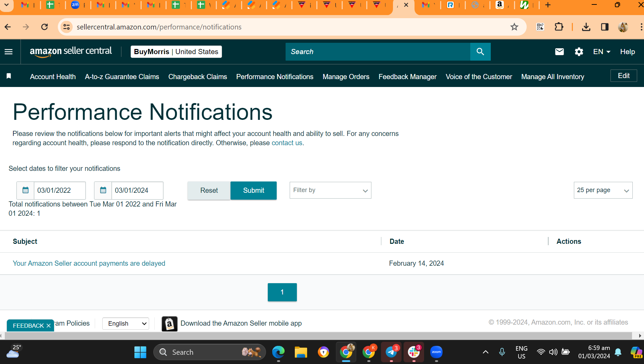Viewport: 644px width, 364px height.
Task: Select Performance Notifications in the navigation bar
Action: click(275, 77)
